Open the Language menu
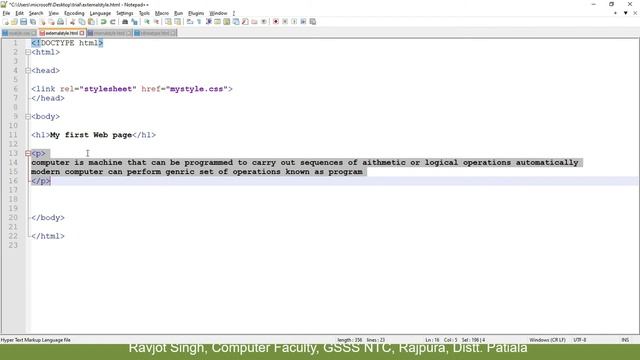 [x=100, y=13]
